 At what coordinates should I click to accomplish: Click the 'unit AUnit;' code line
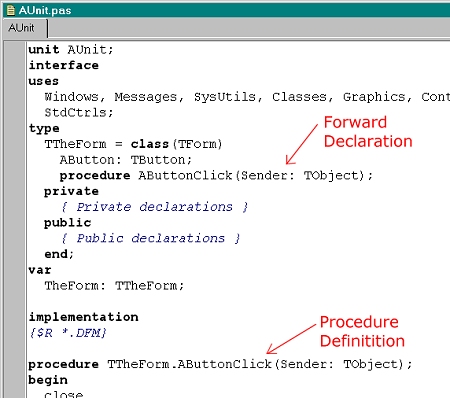[x=71, y=50]
